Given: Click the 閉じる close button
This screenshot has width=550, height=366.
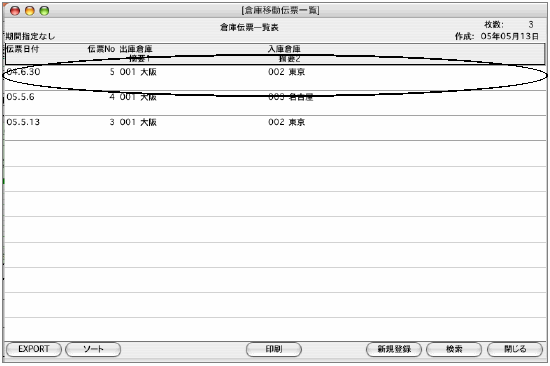Looking at the screenshot, I should pos(515,349).
